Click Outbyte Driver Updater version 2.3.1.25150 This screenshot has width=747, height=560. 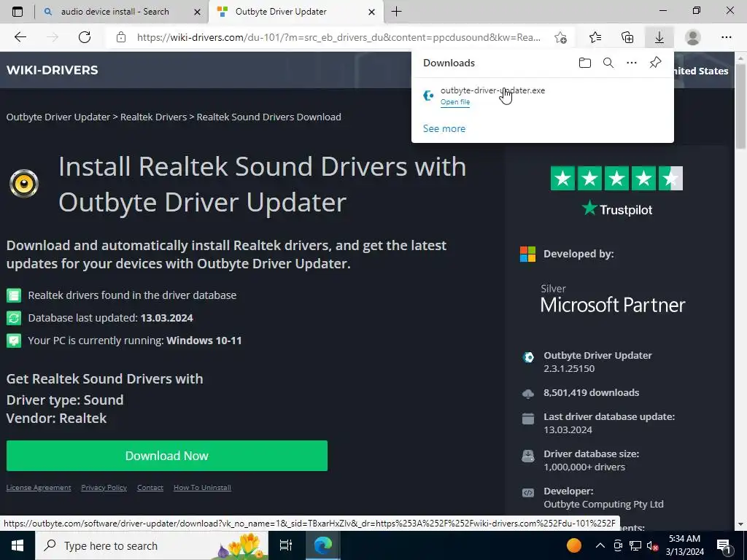[x=597, y=362]
